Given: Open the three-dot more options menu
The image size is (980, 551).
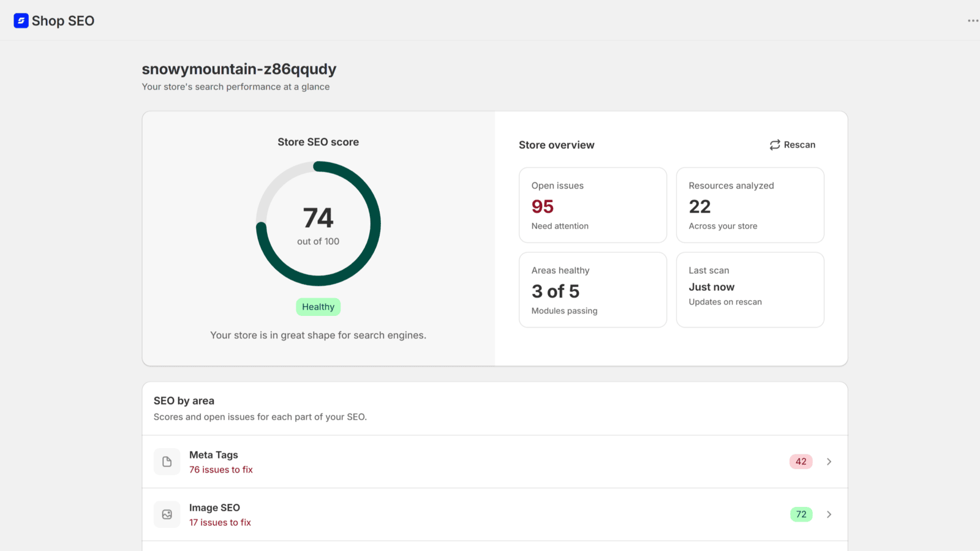Looking at the screenshot, I should (973, 21).
